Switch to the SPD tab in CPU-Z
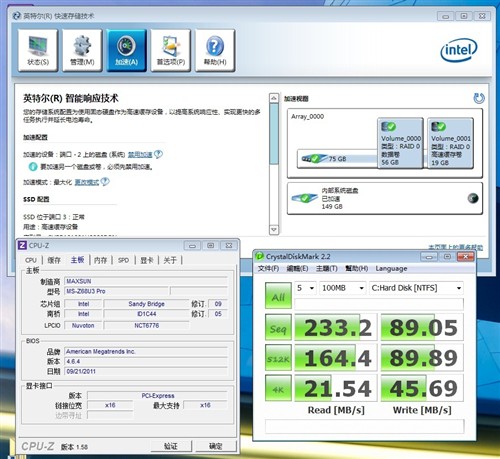 pos(123,260)
